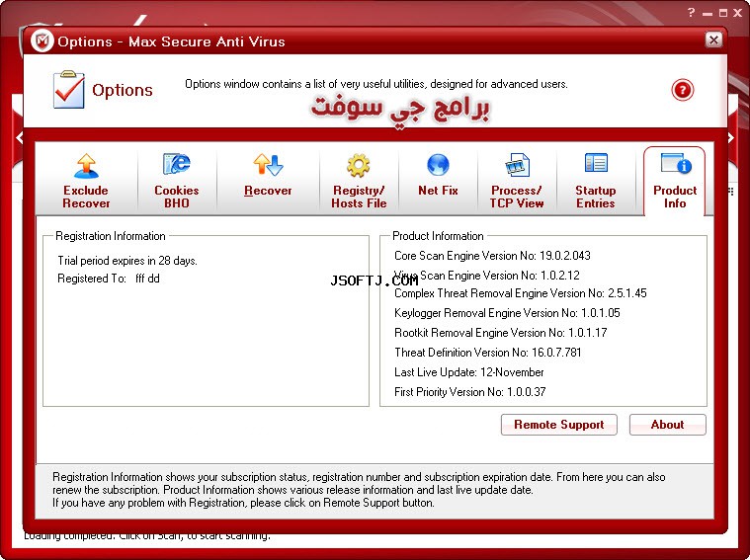This screenshot has height=560, width=750.
Task: Click the main window help question mark
Action: coord(691,12)
